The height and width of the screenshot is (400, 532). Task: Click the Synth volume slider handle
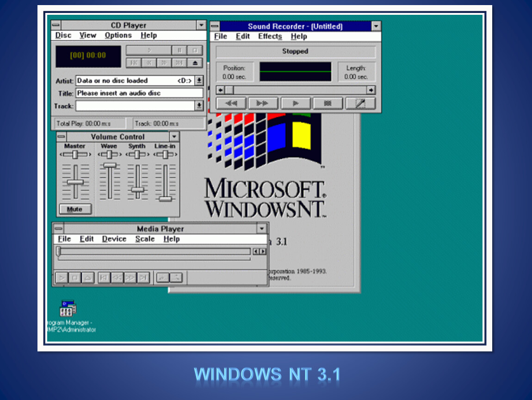pos(137,190)
